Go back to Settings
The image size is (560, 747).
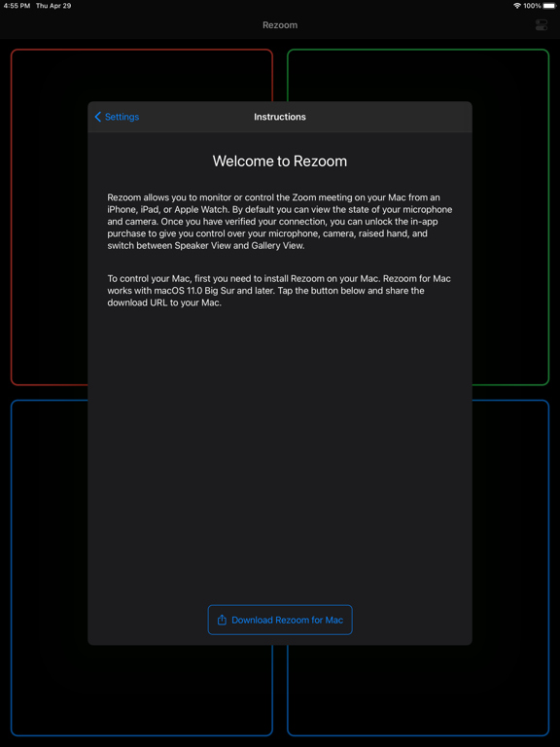click(117, 117)
